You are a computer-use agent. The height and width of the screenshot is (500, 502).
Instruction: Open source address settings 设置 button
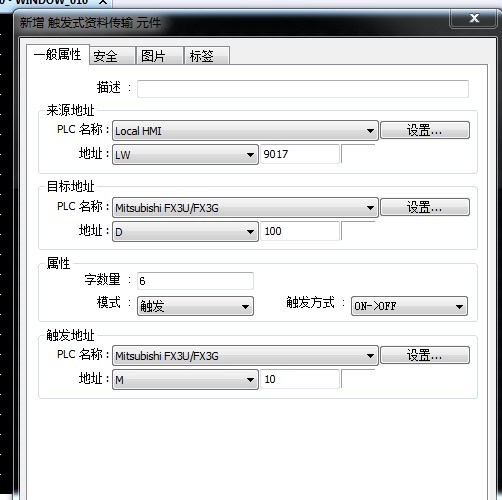(x=425, y=130)
